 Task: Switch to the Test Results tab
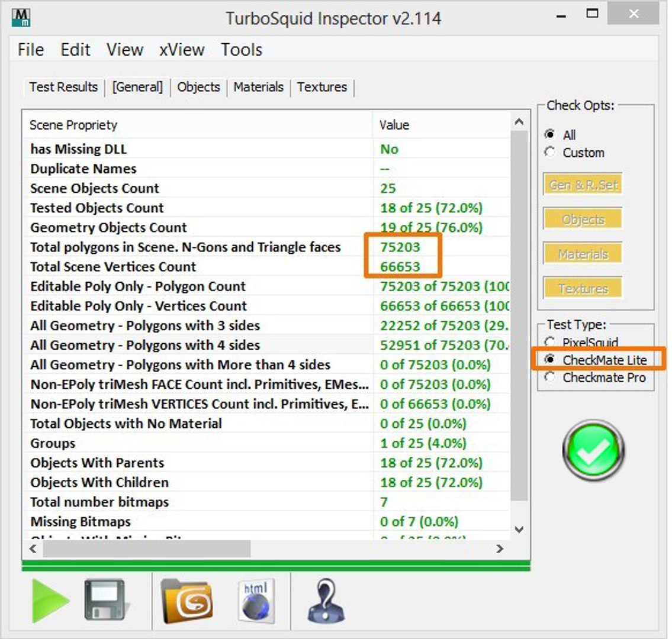point(63,87)
